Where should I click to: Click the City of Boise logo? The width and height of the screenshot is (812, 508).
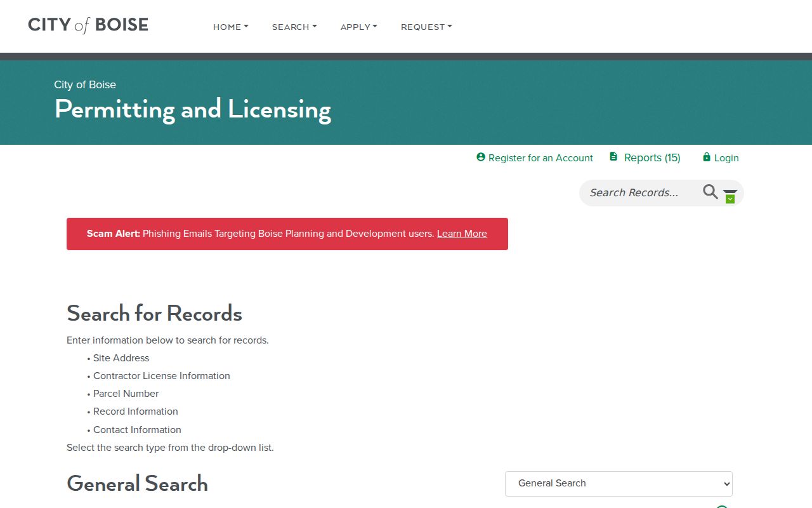88,25
